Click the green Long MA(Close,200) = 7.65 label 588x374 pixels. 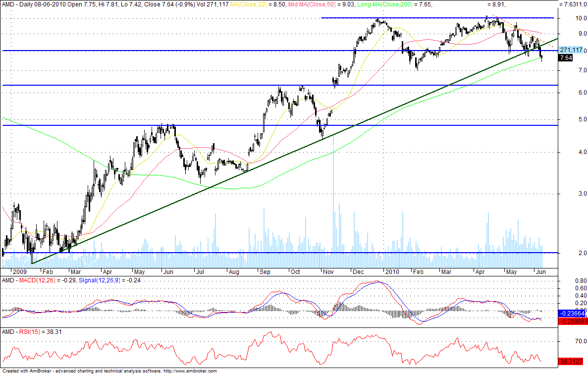[x=394, y=4]
